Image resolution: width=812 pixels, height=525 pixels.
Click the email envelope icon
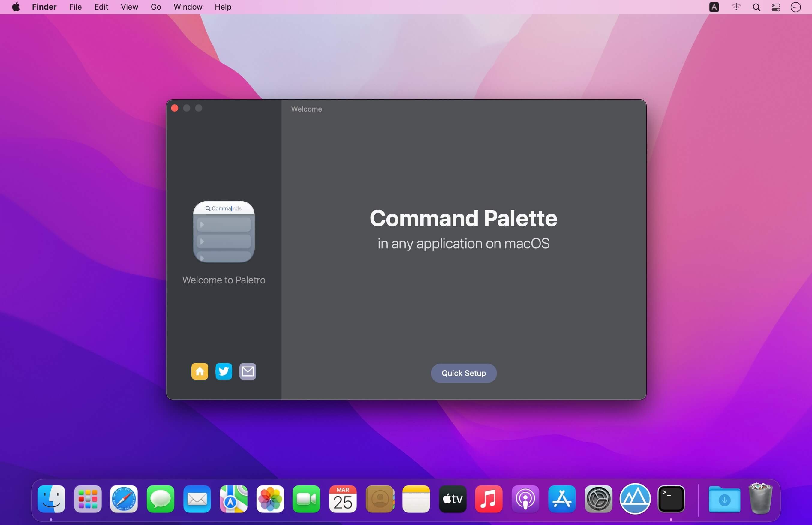pos(248,371)
